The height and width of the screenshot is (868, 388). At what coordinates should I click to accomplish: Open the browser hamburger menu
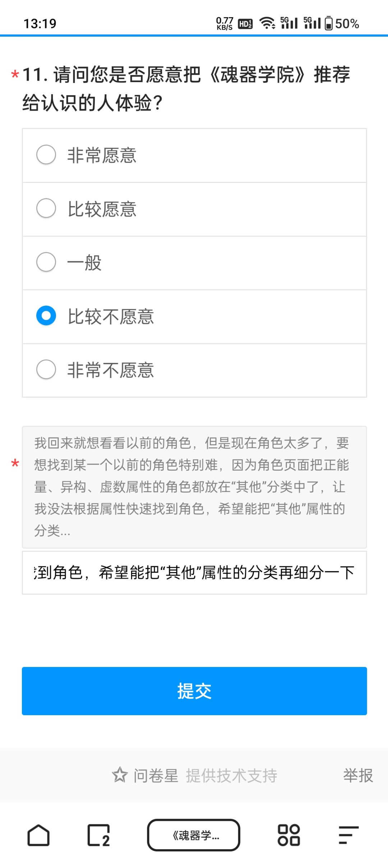coord(348,835)
